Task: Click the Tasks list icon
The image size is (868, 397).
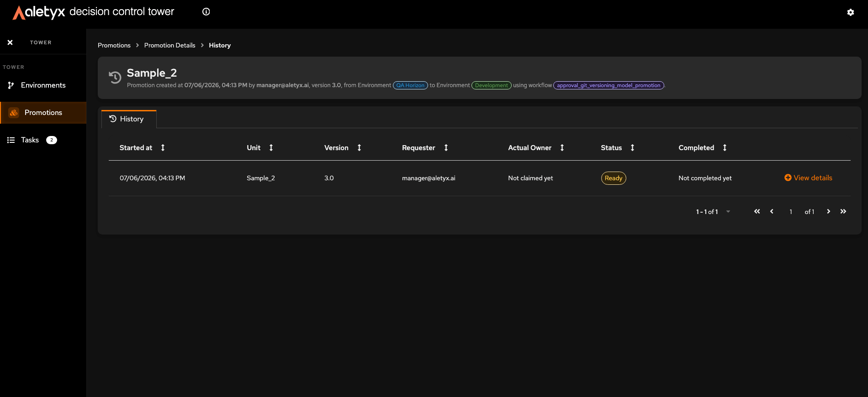Action: [11, 140]
